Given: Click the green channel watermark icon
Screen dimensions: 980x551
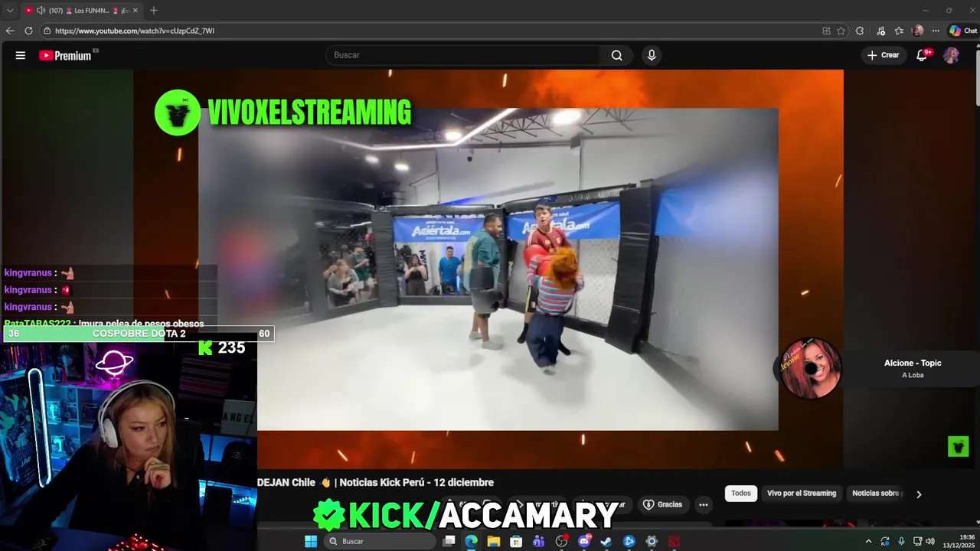Looking at the screenshot, I should (958, 446).
